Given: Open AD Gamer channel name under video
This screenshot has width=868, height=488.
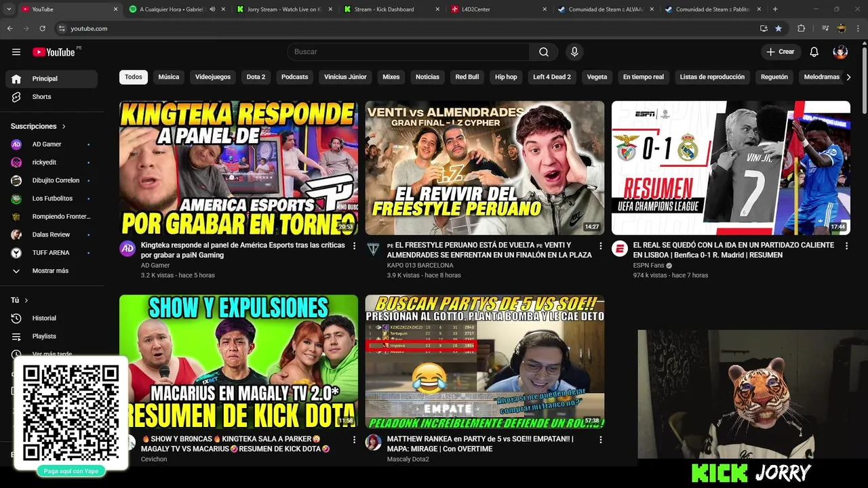Looking at the screenshot, I should [x=155, y=266].
